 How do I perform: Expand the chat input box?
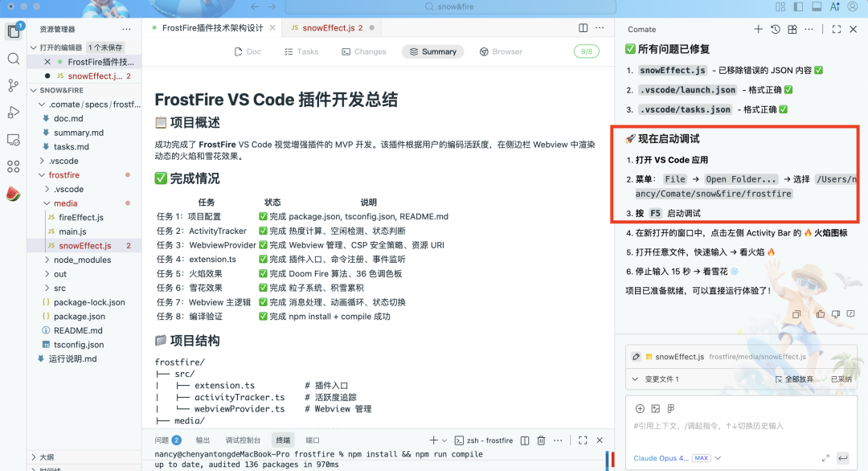pos(825,458)
